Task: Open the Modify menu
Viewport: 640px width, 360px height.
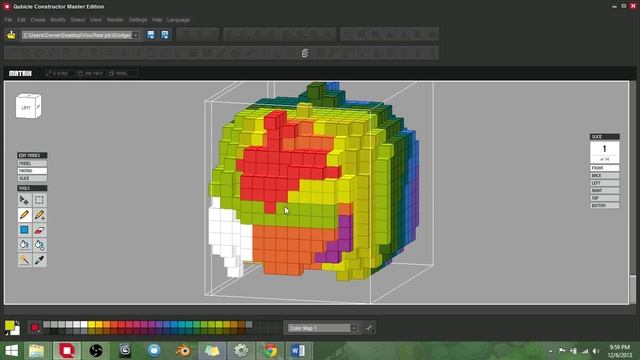Action: [x=58, y=20]
